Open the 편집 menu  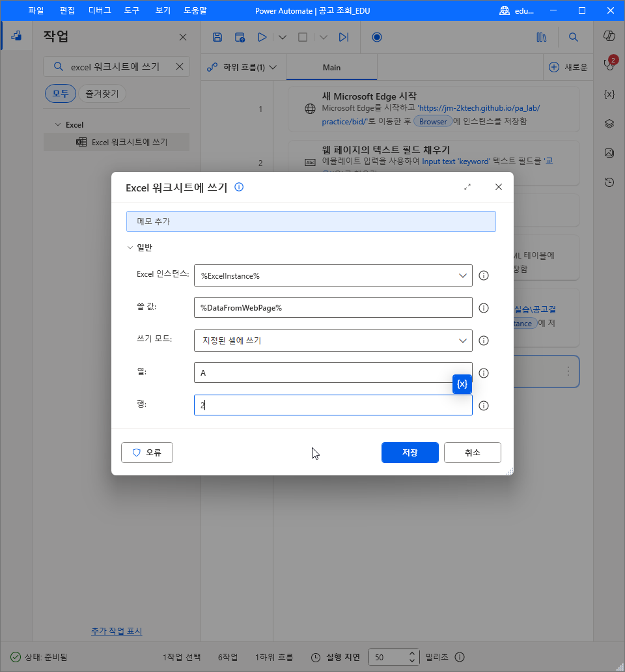click(x=67, y=10)
